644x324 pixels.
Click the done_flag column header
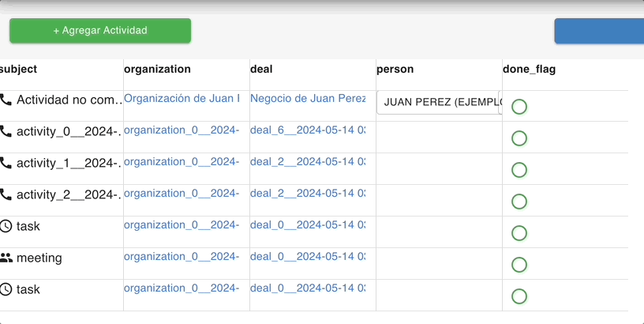click(x=529, y=70)
